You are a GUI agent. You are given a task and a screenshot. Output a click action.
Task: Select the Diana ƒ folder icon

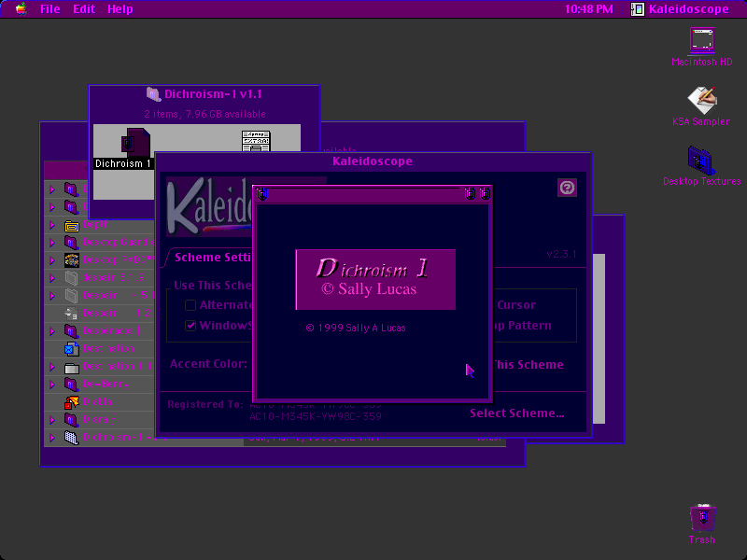[x=72, y=420]
